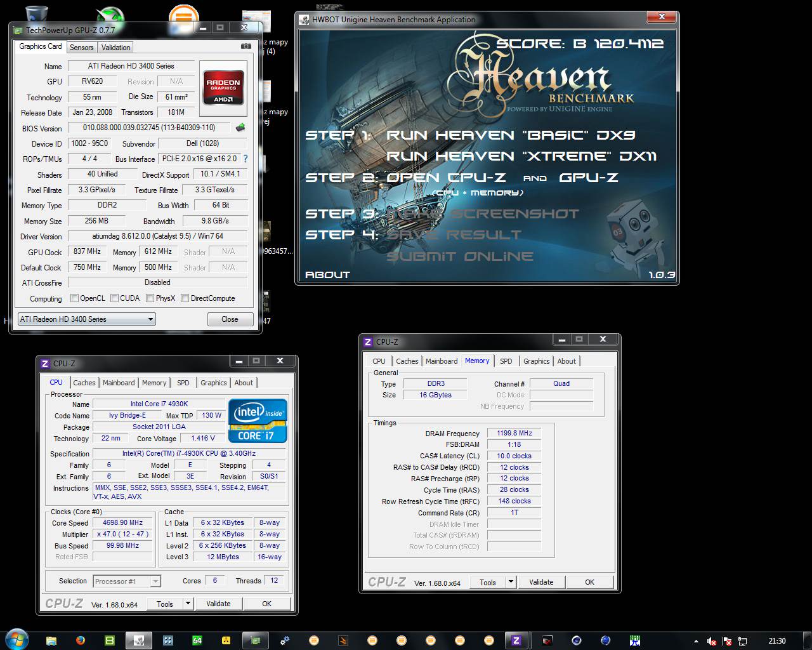This screenshot has height=650, width=812.
Task: Show hidden tray icons arrow
Action: click(697, 641)
